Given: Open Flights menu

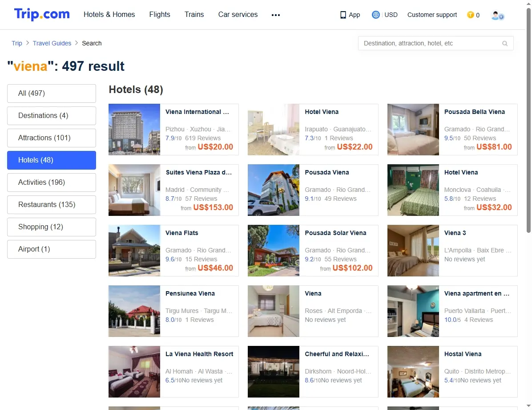Looking at the screenshot, I should tap(160, 15).
